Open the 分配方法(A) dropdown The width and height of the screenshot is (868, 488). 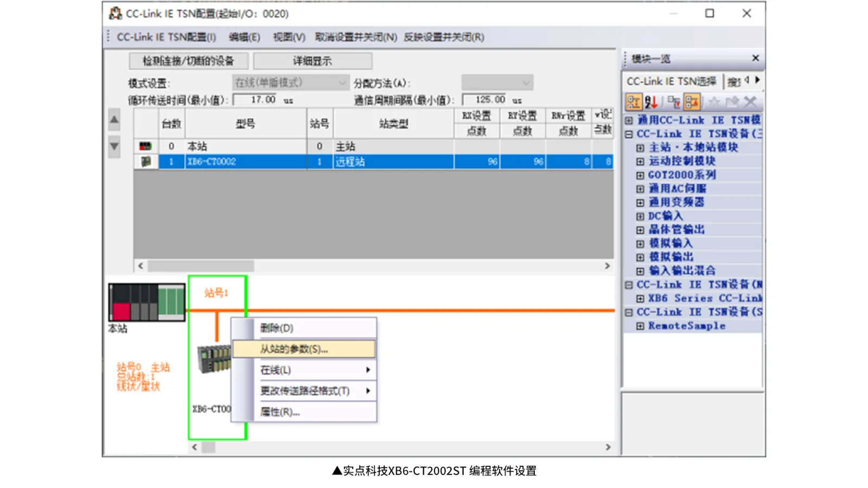point(497,82)
